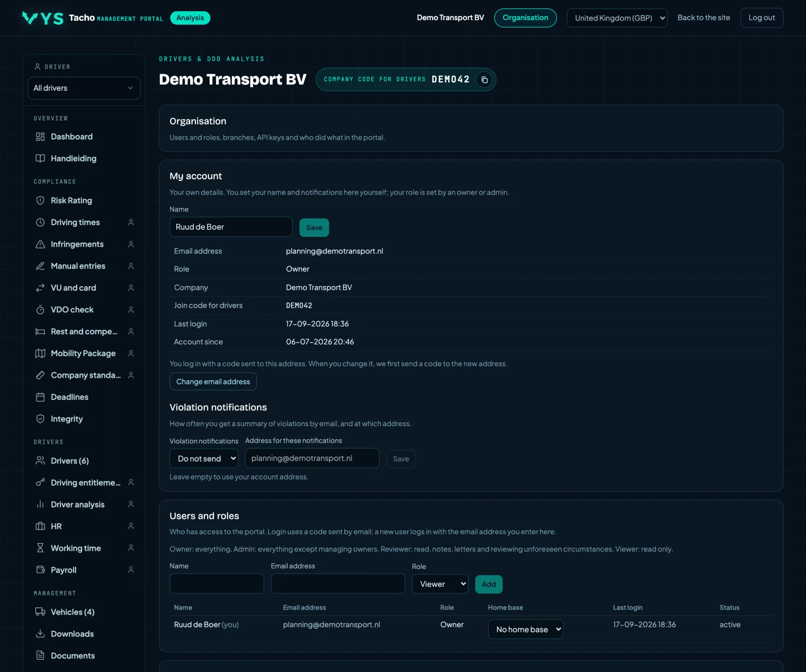
Task: Click the HR briefcase icon
Action: (x=40, y=526)
